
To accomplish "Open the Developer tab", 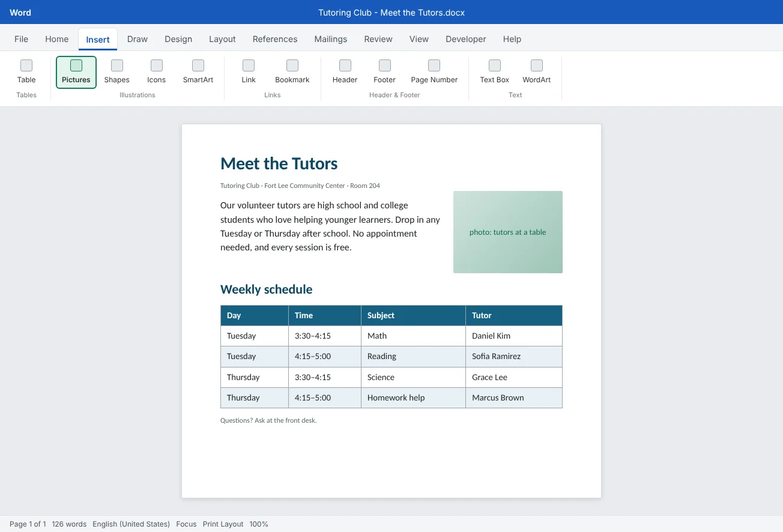I will click(466, 39).
